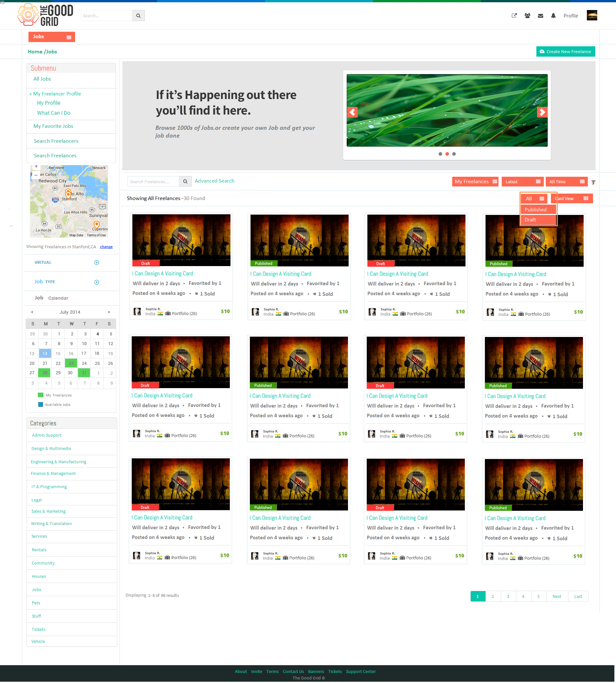This screenshot has width=616, height=683.
Task: Click the profile avatar thumbnail
Action: coord(592,15)
